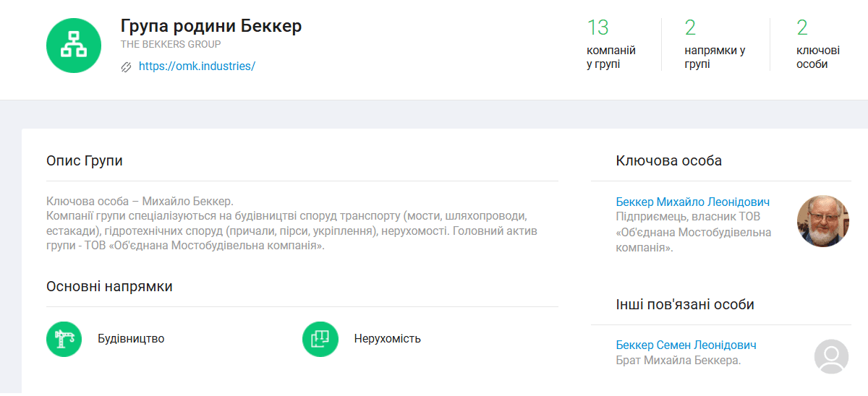
Task: Show the 13 компаній у групі counter
Action: point(611,44)
